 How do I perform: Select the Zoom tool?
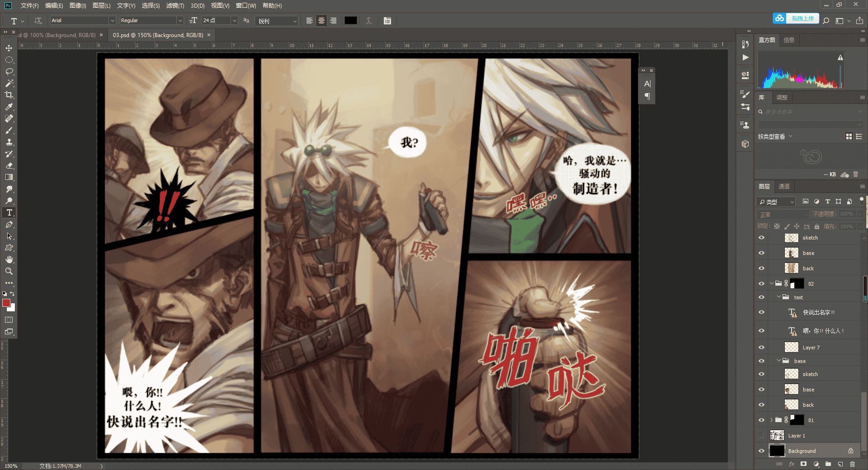(9, 271)
